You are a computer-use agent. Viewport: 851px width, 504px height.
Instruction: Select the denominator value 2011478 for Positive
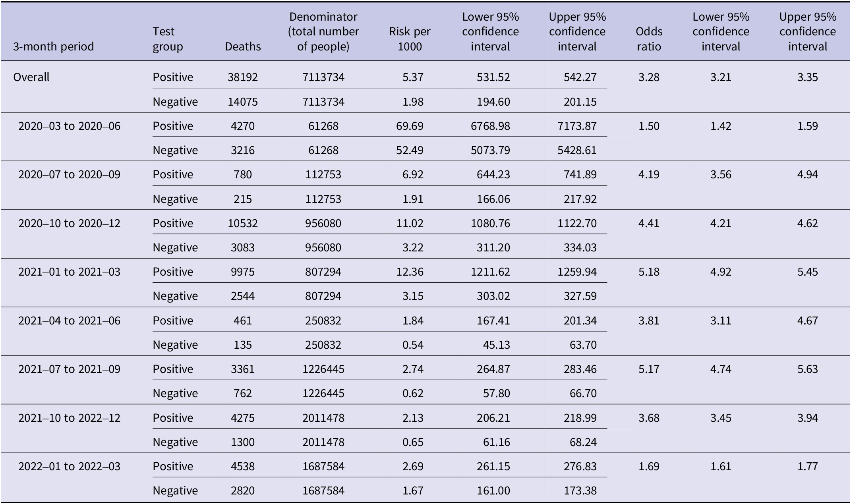(323, 418)
